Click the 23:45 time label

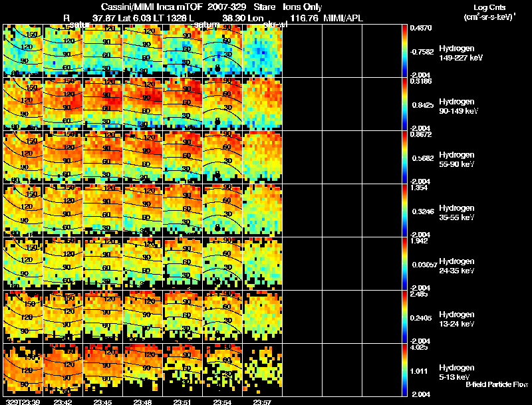[x=102, y=402]
